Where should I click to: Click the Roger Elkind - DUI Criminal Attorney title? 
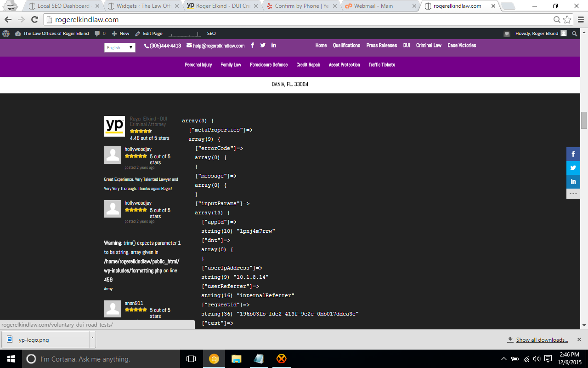tap(148, 121)
